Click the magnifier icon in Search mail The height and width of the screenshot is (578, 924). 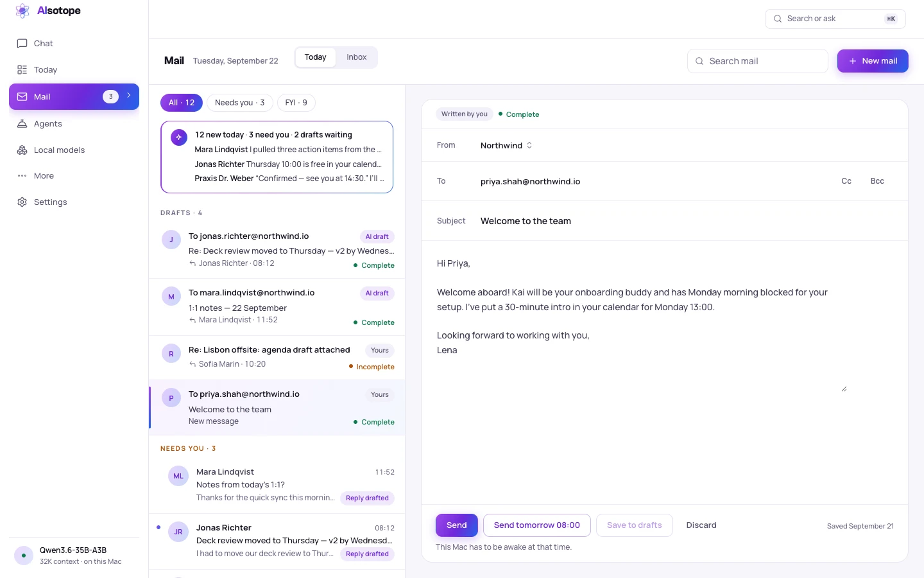click(699, 61)
